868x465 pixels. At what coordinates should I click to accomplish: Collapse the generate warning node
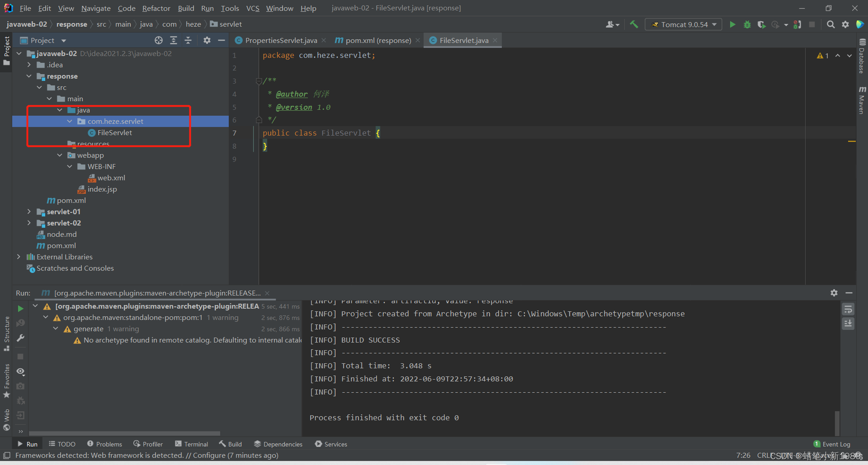tap(56, 329)
